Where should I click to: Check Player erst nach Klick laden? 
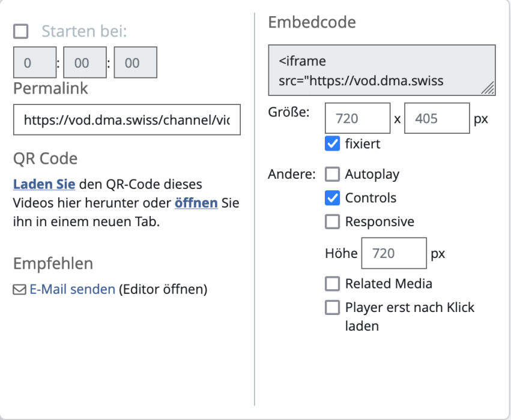pos(332,308)
